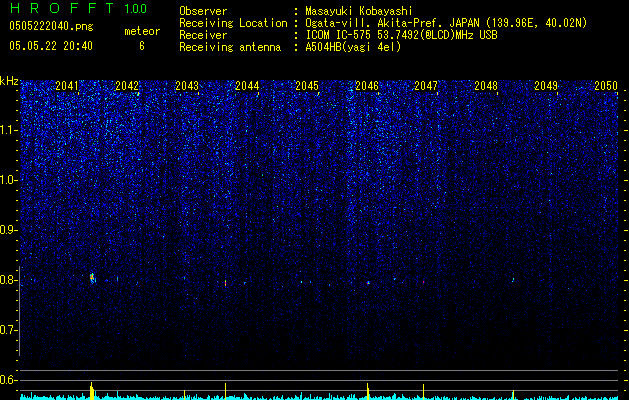Screen dimensions: 629x400
Task: Click the date stamp 05.05.22 20:40
Action: (x=51, y=46)
